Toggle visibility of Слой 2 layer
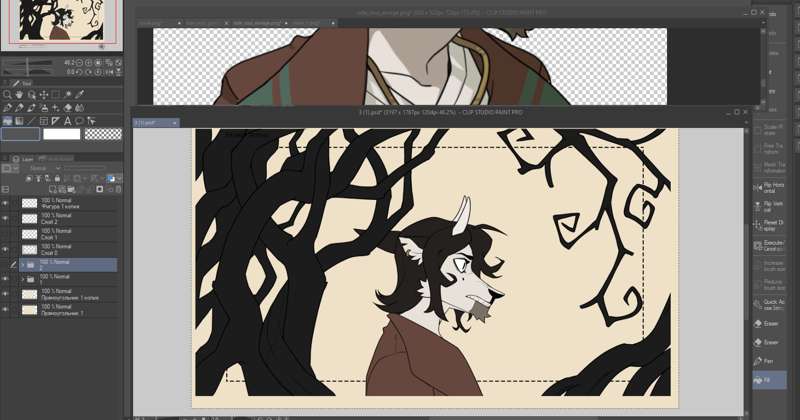 (5, 218)
